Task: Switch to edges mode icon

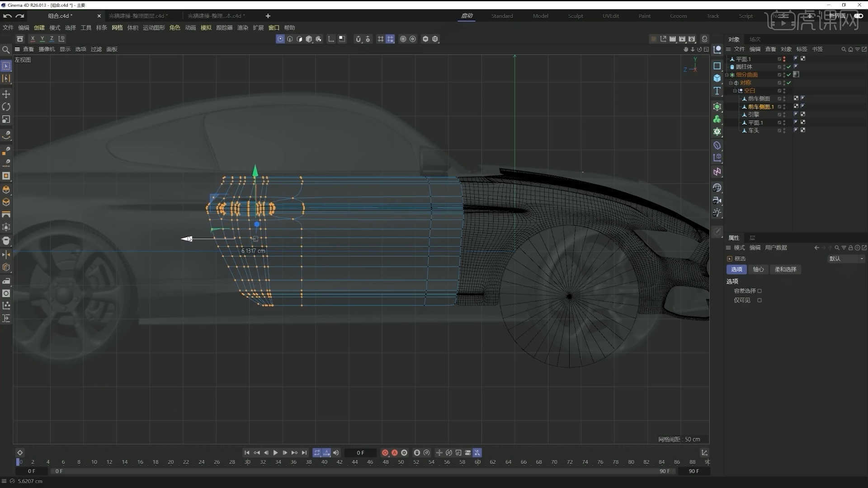Action: point(290,39)
